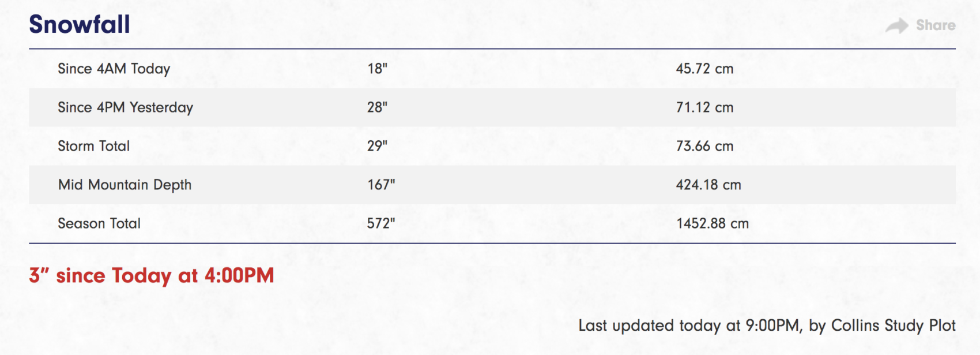
Task: Click the Share text link
Action: coord(936,25)
